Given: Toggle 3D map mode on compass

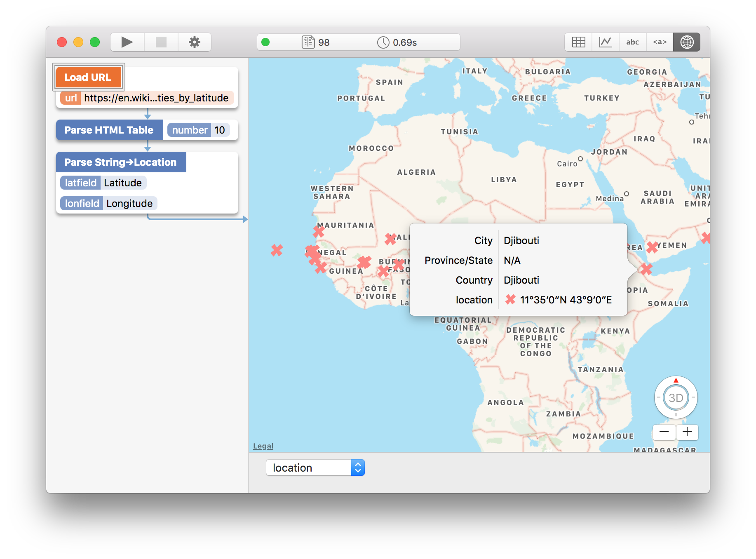Looking at the screenshot, I should [x=676, y=398].
